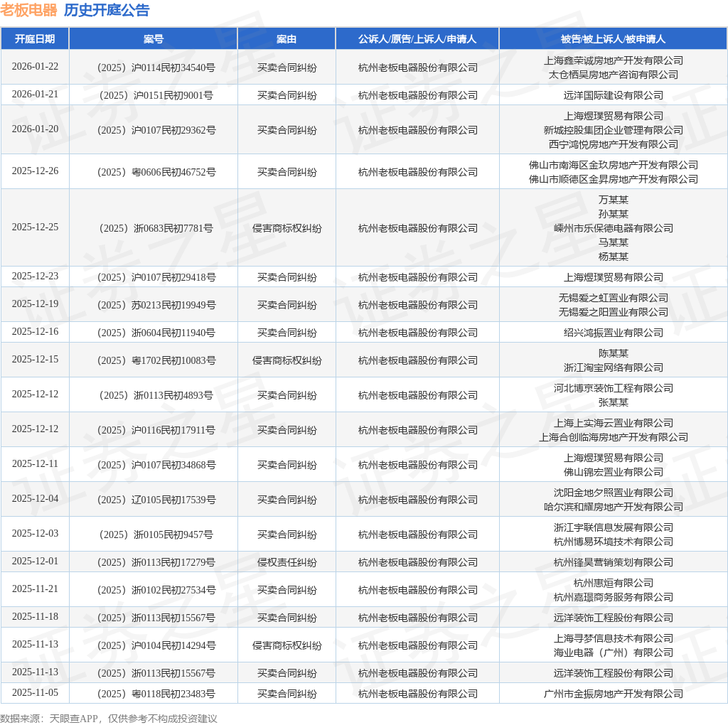Click defendant 海业电器（广州）有限公司
This screenshot has width=728, height=725.
(614, 652)
